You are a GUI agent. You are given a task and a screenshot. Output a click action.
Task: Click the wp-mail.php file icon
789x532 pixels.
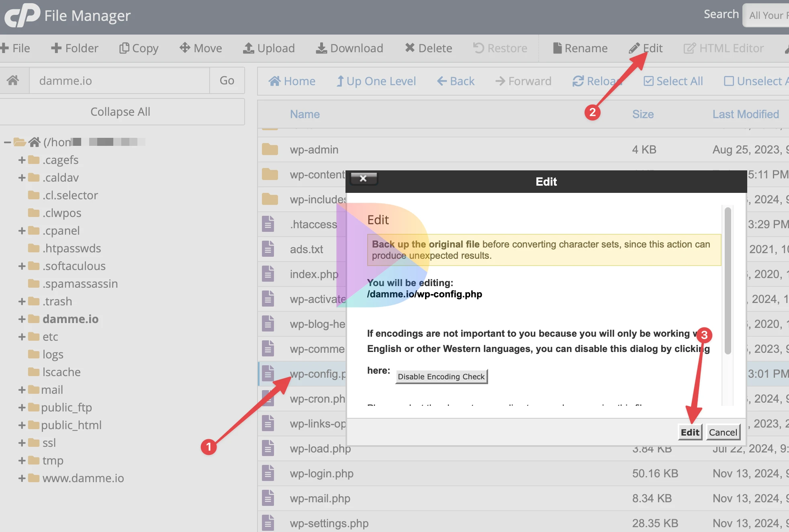click(x=268, y=498)
